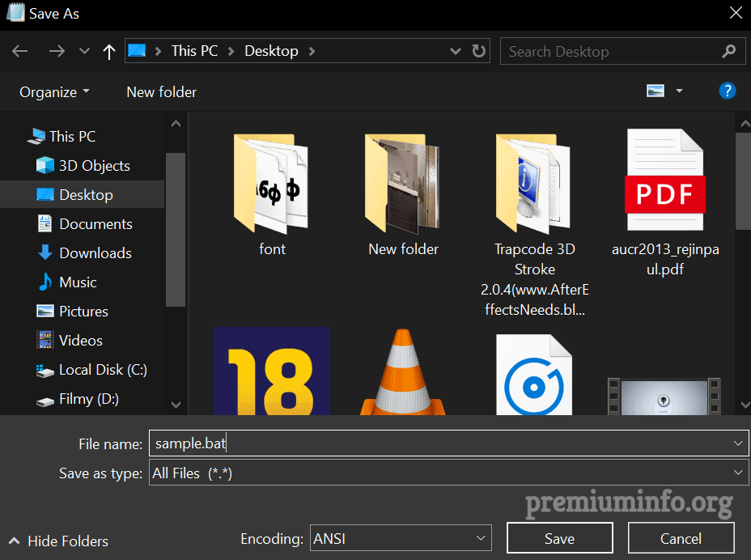Open the Encoding ANSI dropdown
This screenshot has height=560, width=751.
coord(401,538)
